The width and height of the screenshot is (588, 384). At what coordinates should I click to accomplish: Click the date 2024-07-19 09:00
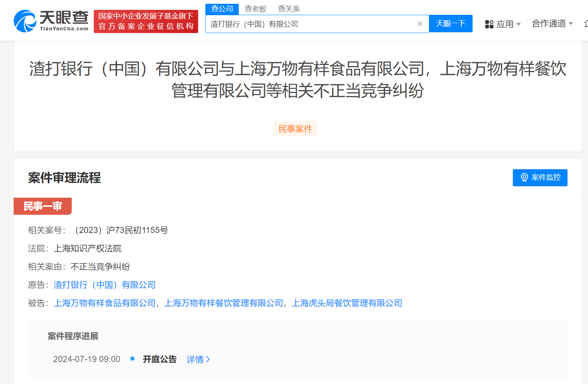tap(87, 359)
